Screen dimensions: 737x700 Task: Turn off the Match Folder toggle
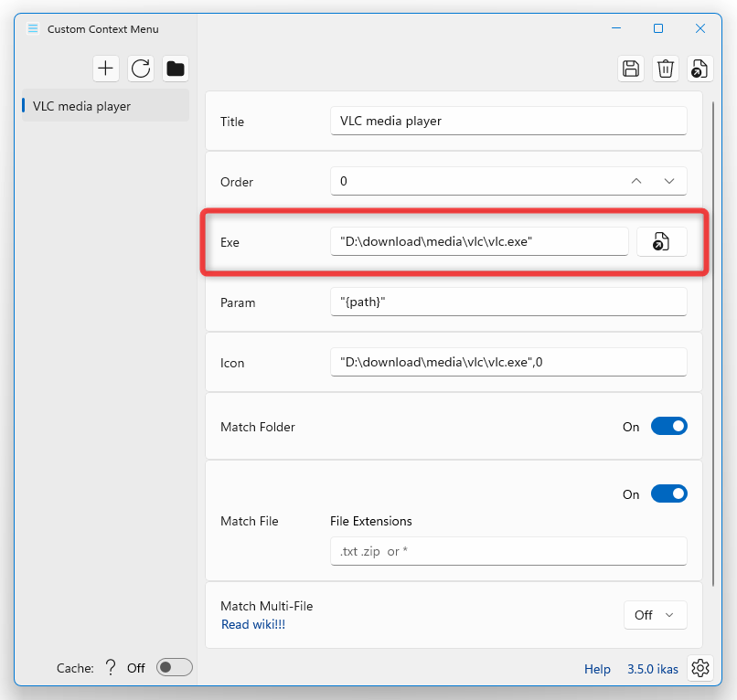[668, 426]
